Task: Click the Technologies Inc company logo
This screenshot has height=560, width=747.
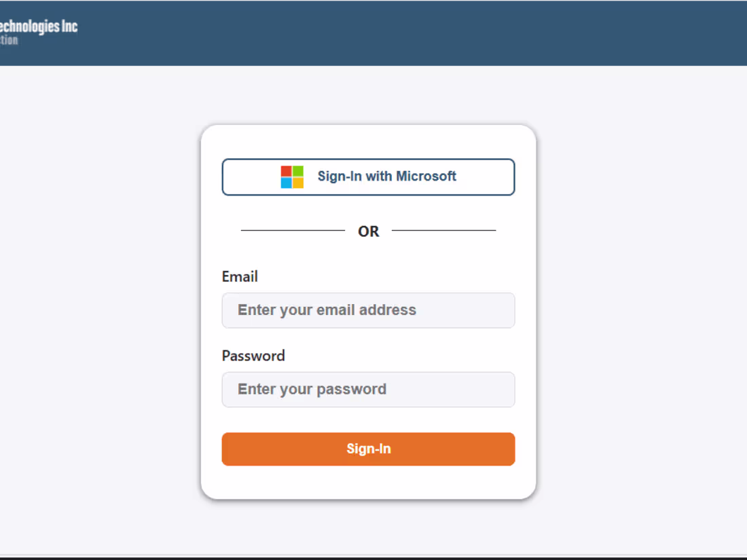Action: pyautogui.click(x=38, y=27)
